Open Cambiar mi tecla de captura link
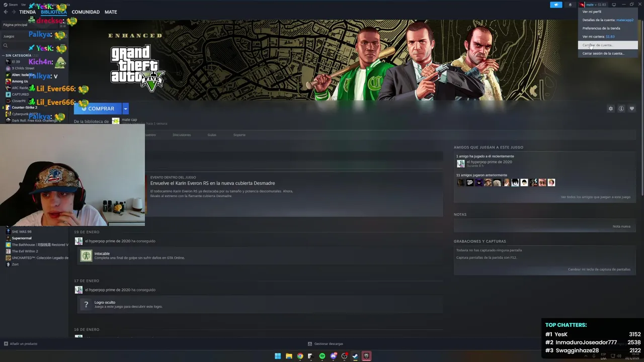Viewport: 644px width, 362px height. point(599,269)
